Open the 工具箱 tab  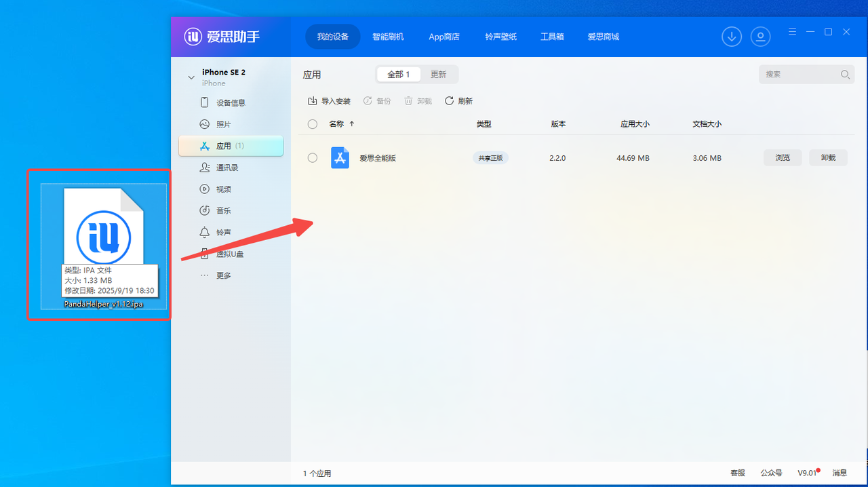tap(552, 37)
